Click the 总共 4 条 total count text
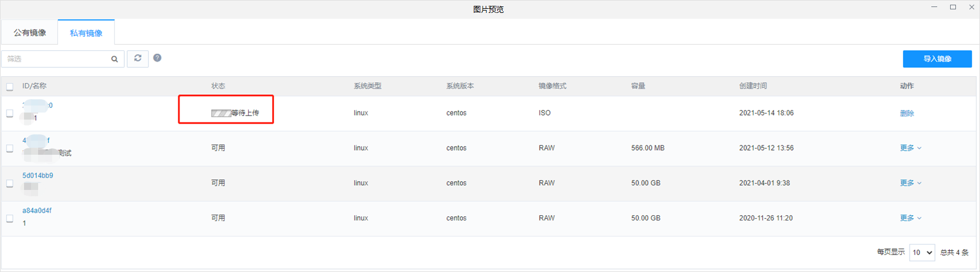This screenshot has width=980, height=272. point(955,253)
